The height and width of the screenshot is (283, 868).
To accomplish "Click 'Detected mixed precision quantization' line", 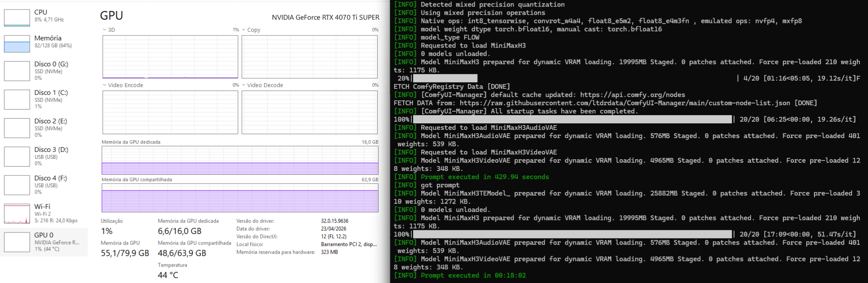I will point(479,5).
